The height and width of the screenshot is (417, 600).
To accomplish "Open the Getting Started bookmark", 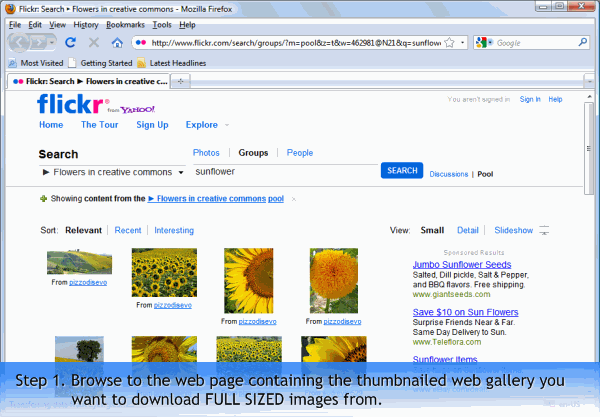I will (x=100, y=63).
